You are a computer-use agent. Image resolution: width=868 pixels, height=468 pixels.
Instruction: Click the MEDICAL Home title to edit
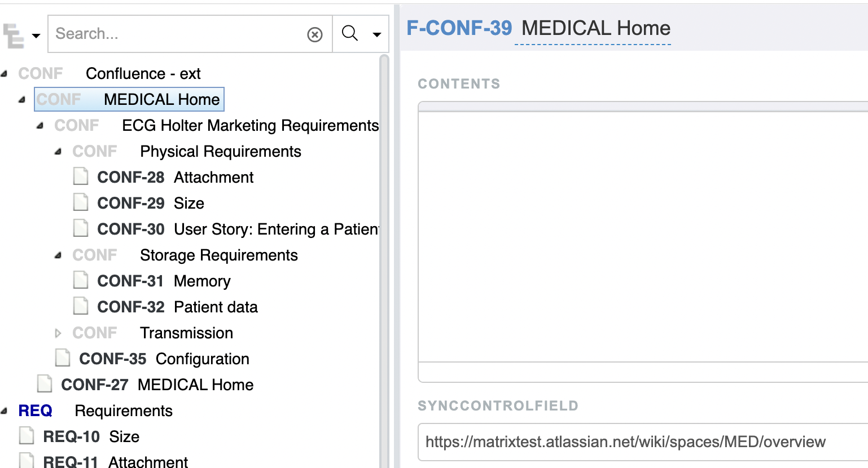[596, 28]
